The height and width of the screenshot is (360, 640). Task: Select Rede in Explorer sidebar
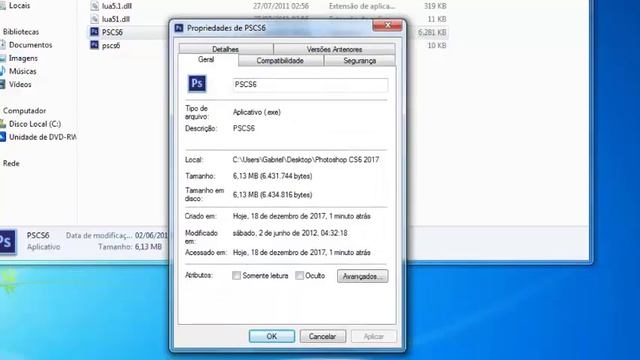(x=11, y=163)
